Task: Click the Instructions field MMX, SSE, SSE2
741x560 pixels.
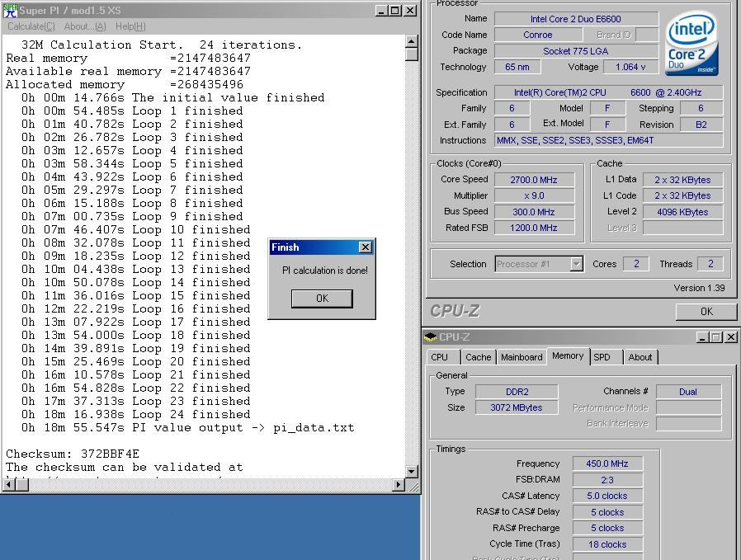Action: (609, 140)
